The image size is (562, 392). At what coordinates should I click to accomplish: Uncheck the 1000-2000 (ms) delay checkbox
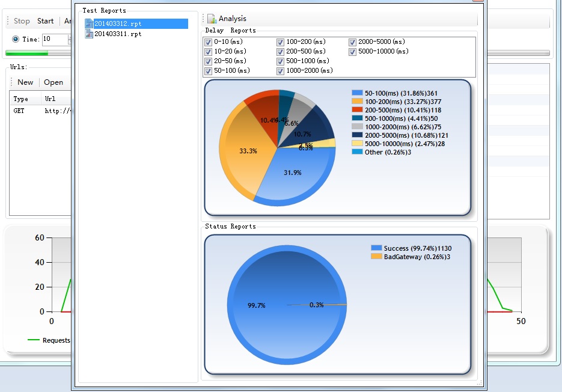click(x=280, y=71)
